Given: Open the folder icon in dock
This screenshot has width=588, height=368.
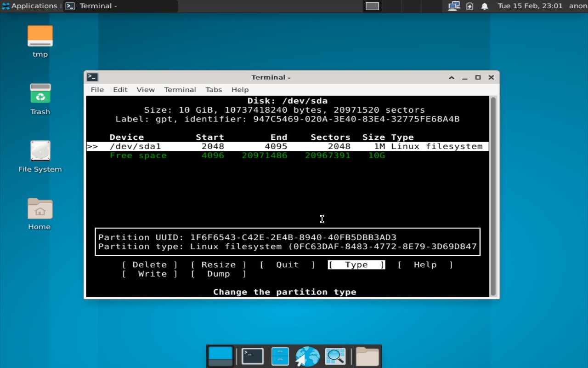Looking at the screenshot, I should point(367,356).
